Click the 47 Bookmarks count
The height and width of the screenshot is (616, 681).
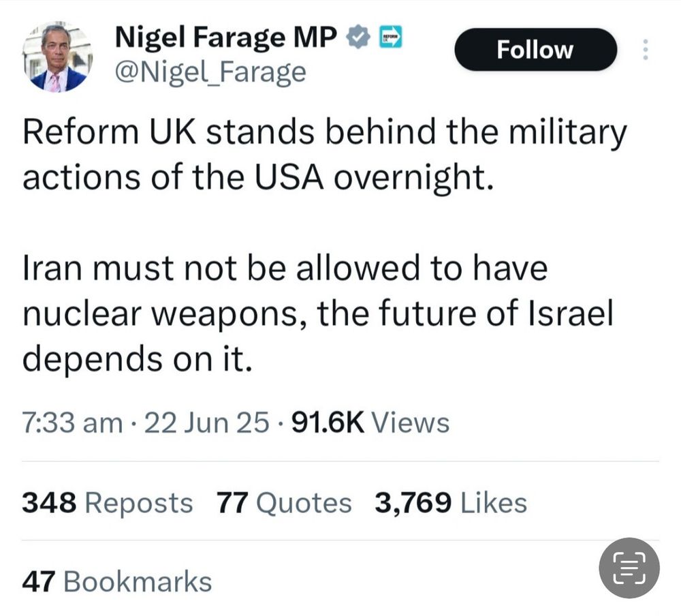pyautogui.click(x=117, y=582)
